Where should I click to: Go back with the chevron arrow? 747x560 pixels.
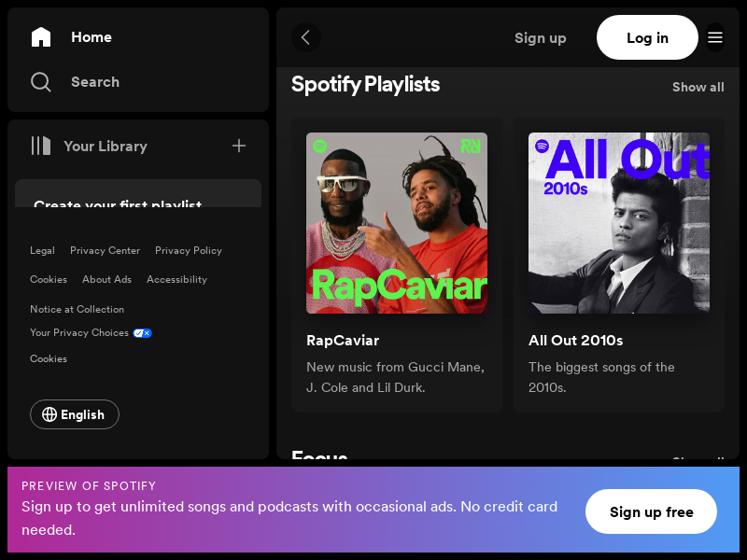(306, 37)
